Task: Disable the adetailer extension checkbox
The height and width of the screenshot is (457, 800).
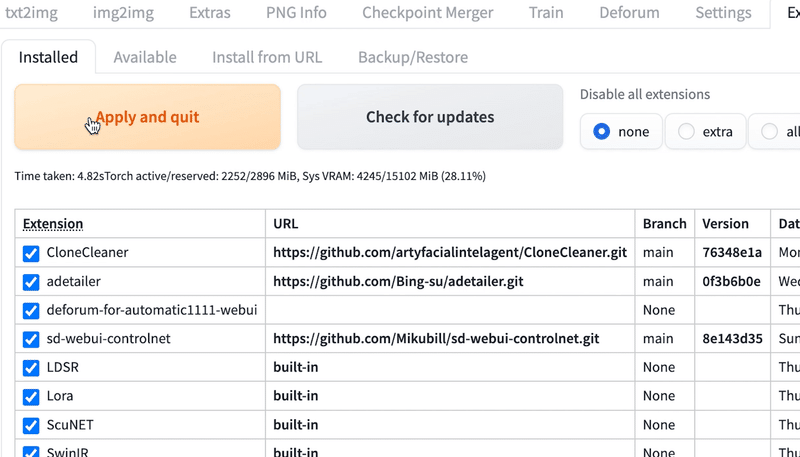Action: pyautogui.click(x=31, y=282)
